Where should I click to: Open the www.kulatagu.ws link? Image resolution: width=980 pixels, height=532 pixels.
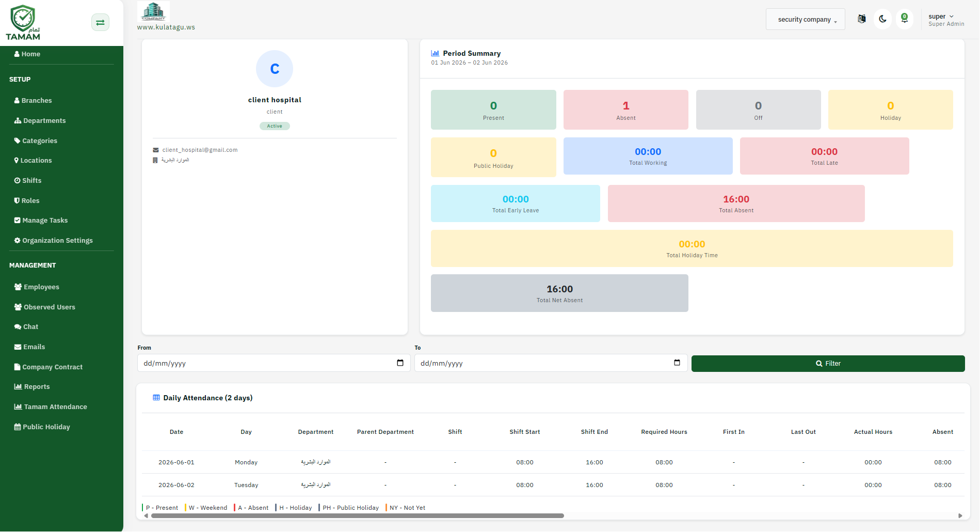pyautogui.click(x=166, y=27)
